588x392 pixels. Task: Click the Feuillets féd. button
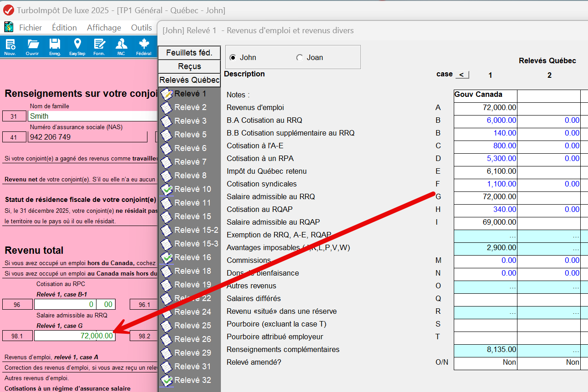click(x=189, y=53)
